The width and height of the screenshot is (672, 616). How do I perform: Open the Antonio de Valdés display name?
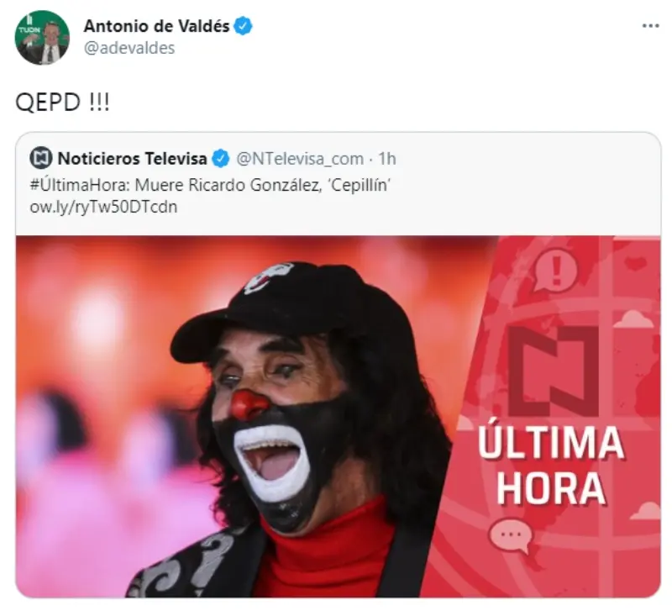coord(156,26)
